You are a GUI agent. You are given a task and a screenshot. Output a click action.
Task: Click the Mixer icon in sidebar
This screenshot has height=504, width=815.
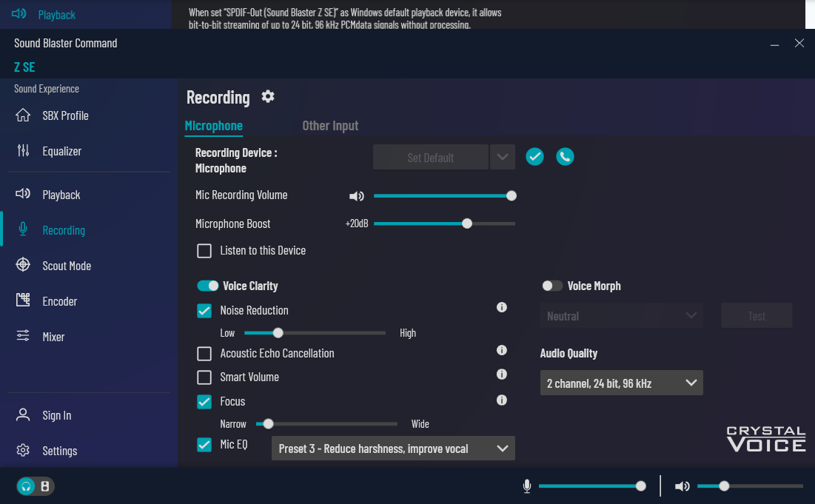pyautogui.click(x=23, y=336)
